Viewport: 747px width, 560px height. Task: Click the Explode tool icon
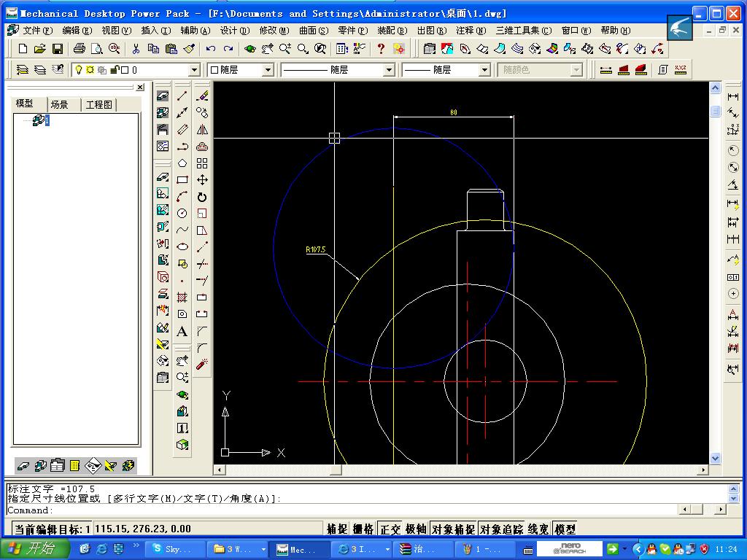tap(202, 364)
